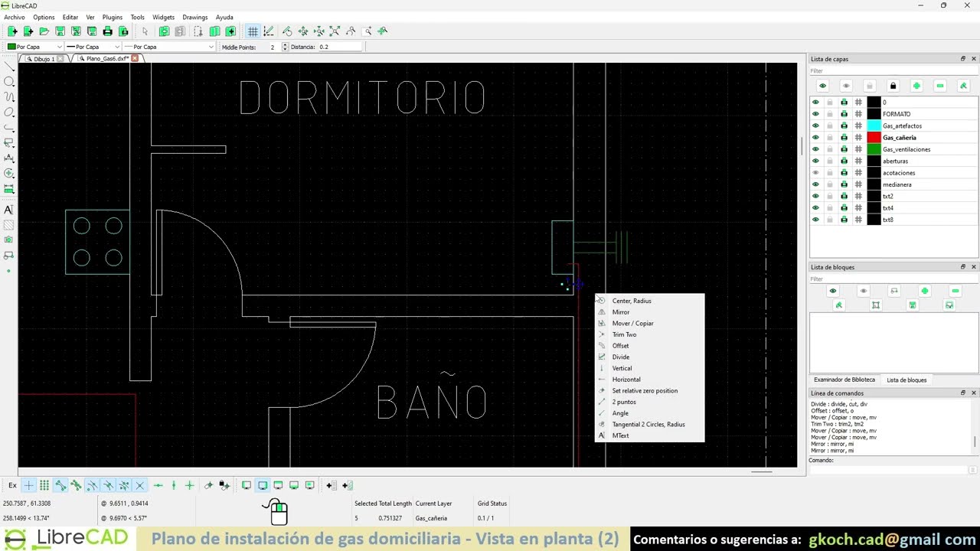Open the line width Por Capa dropdown

(x=93, y=47)
